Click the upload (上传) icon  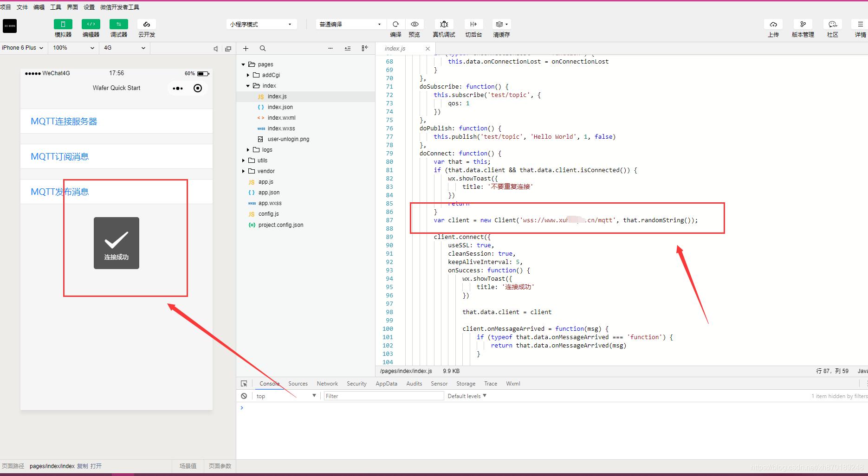(773, 24)
